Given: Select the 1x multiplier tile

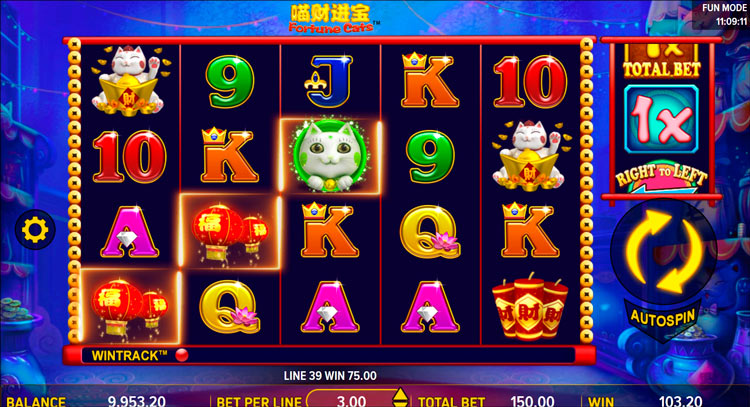Looking at the screenshot, I should coord(661,120).
